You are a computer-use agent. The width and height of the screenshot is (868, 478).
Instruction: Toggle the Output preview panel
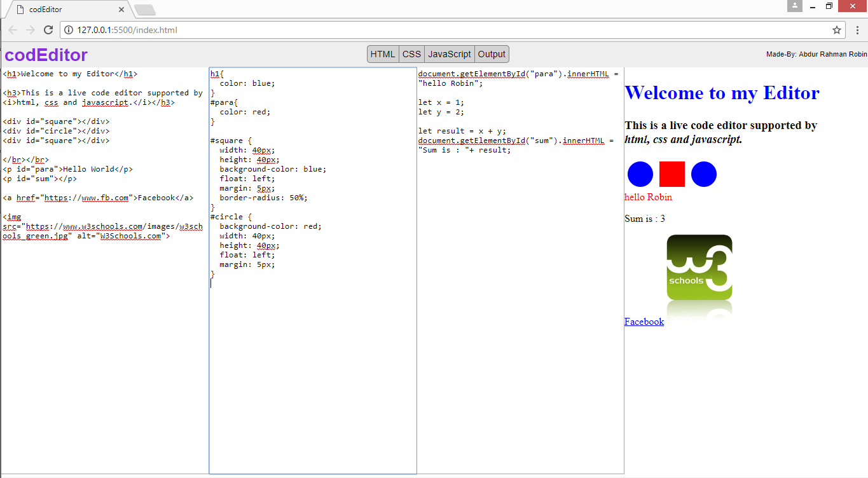(x=492, y=54)
